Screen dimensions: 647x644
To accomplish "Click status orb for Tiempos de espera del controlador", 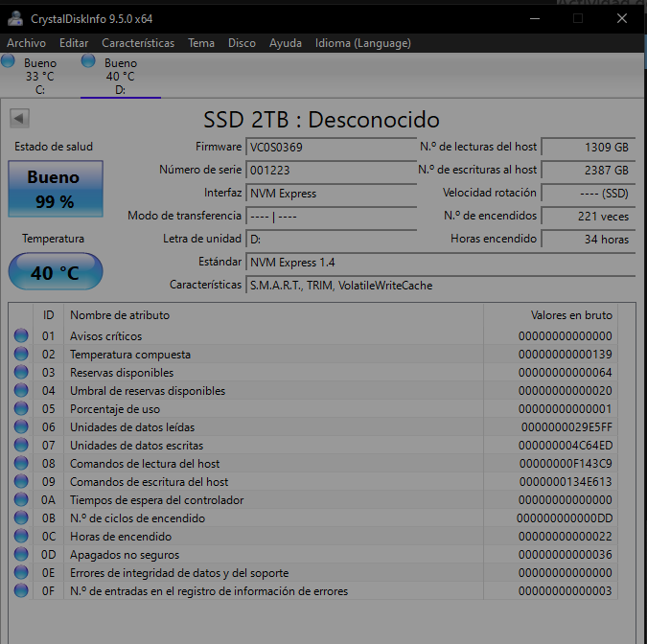I will [x=21, y=499].
